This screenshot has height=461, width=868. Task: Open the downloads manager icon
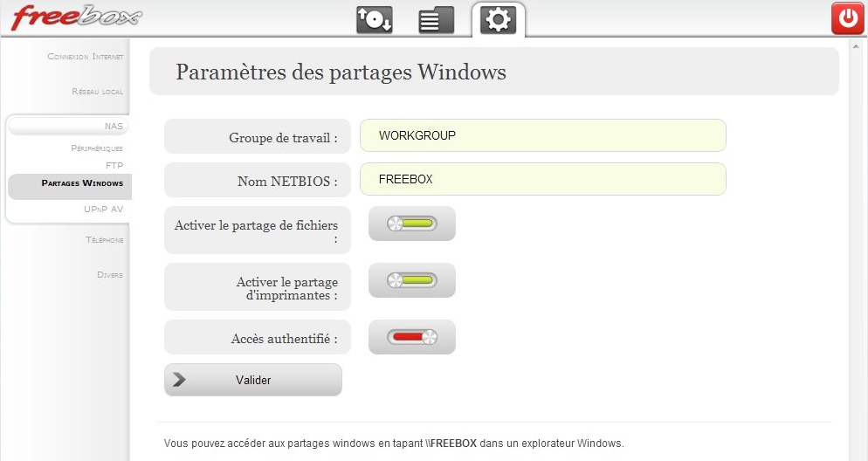click(375, 20)
